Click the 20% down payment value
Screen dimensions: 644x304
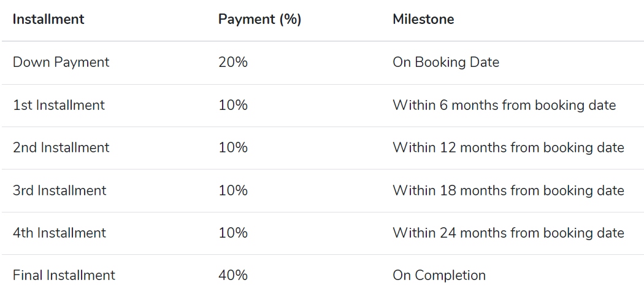tap(233, 62)
